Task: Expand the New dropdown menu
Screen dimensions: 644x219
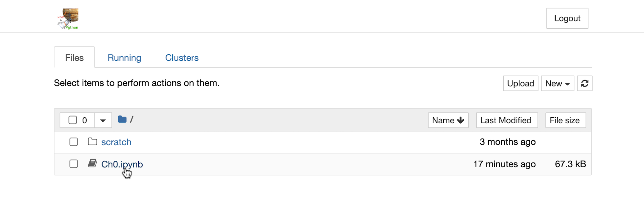Action: [557, 84]
